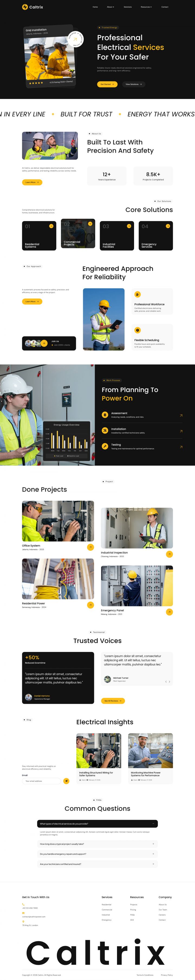Click arrow button for Emergency Panel project
Image resolution: width=195 pixels, height=980 pixels.
[170, 612]
